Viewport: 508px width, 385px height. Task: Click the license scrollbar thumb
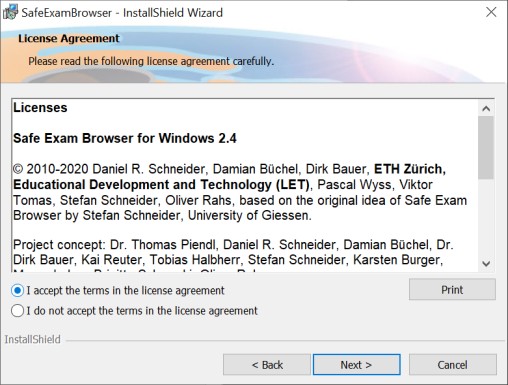point(486,147)
